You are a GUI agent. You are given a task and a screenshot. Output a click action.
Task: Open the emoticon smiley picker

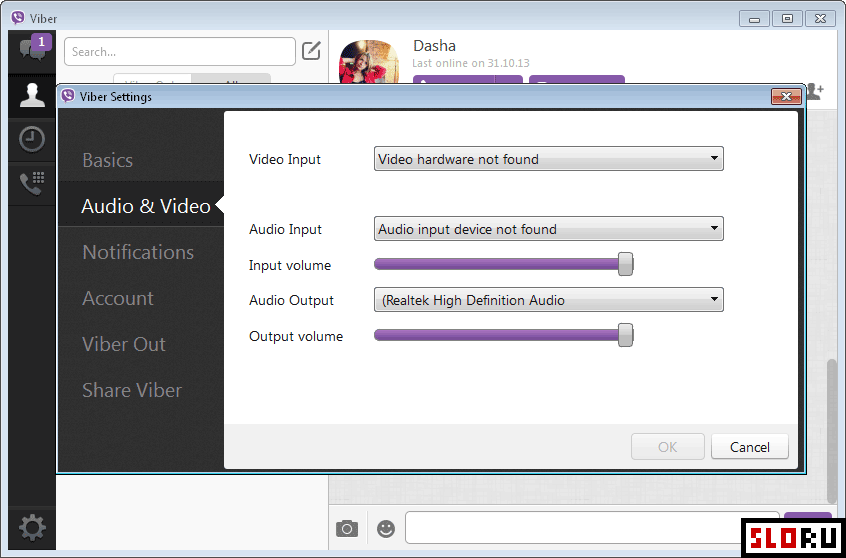(x=386, y=528)
